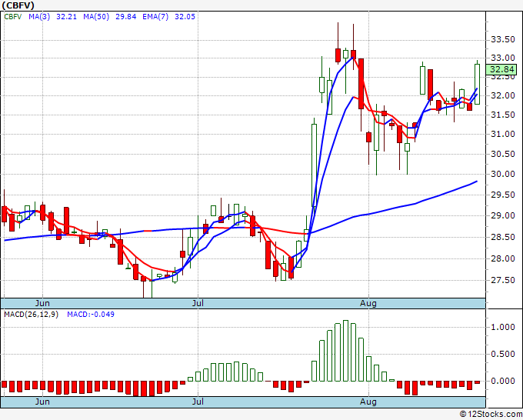Click the tallest green MACD histogram bar
This screenshot has height=420, width=523.
[x=345, y=351]
